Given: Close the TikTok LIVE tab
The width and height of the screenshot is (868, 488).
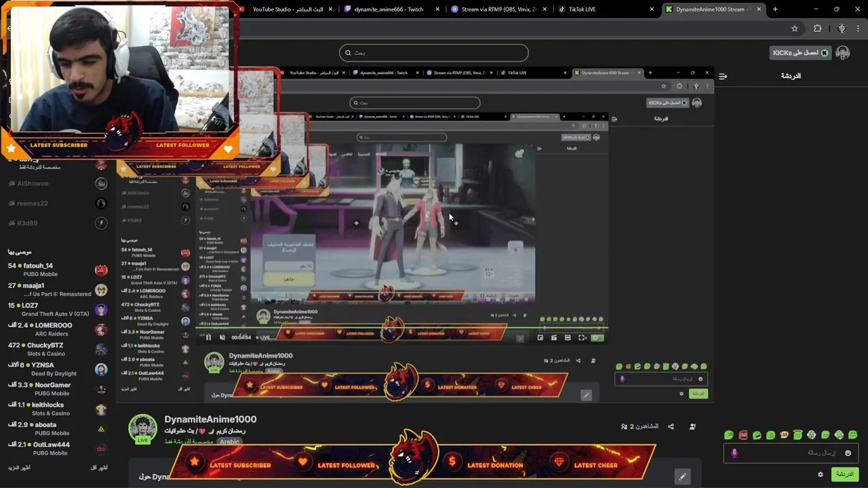Looking at the screenshot, I should click(x=652, y=9).
